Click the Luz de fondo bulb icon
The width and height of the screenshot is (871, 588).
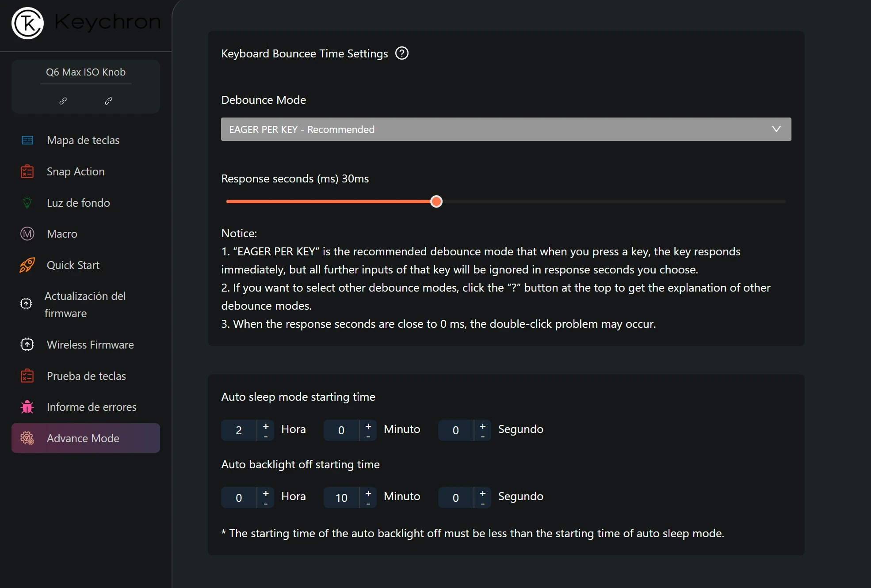27,203
